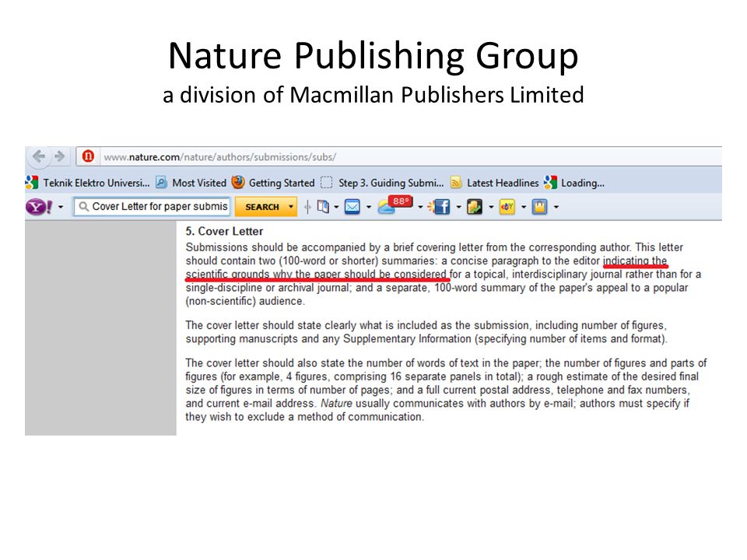Open the Most Visited bookmarks folder
Screen dimensions: 747x560
191,183
